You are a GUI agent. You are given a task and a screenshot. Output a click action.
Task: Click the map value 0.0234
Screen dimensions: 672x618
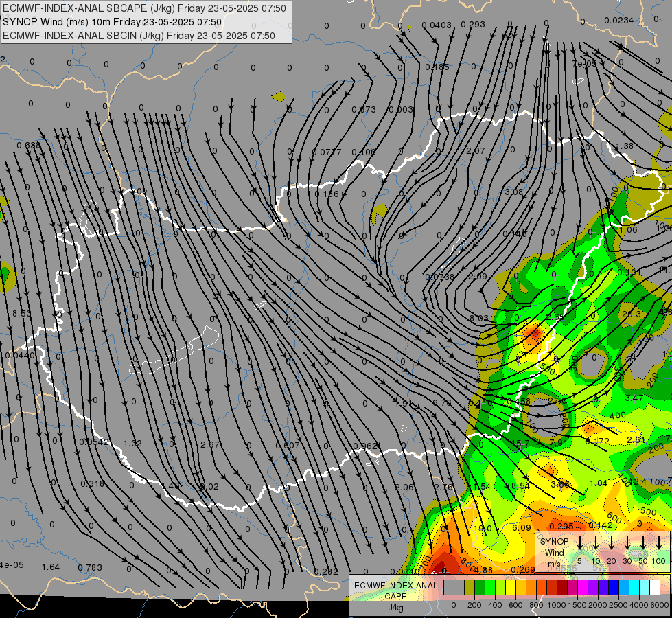click(619, 20)
